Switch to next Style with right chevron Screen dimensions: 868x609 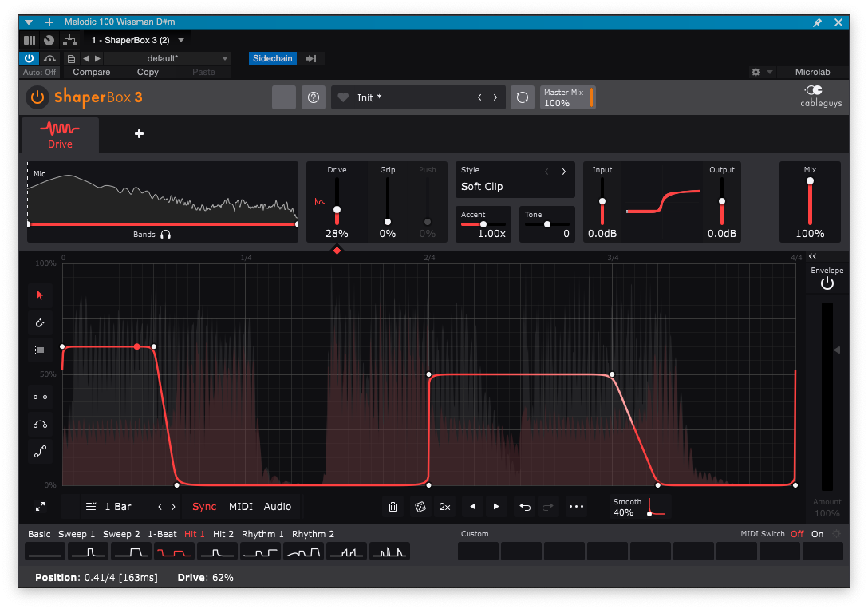tap(564, 172)
